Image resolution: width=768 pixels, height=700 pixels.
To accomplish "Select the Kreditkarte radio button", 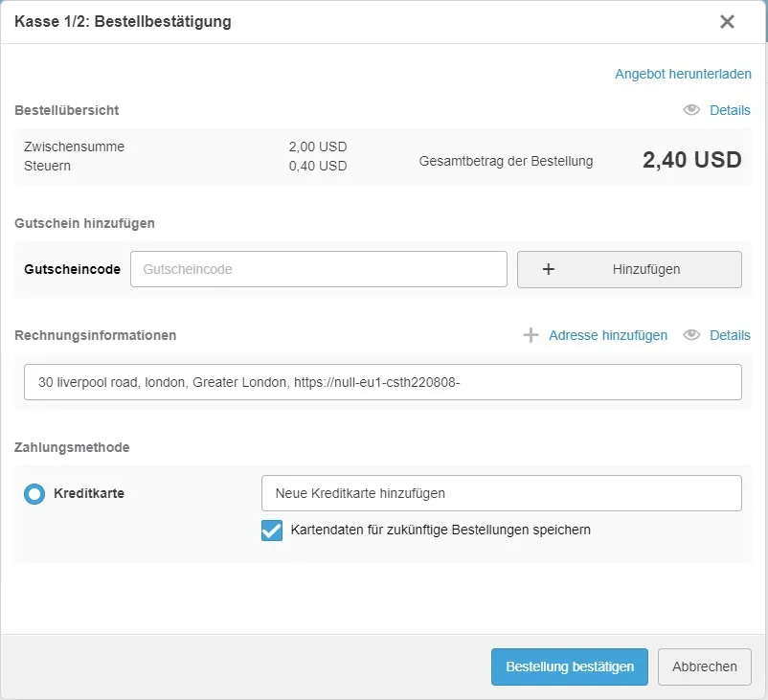I will pyautogui.click(x=34, y=494).
